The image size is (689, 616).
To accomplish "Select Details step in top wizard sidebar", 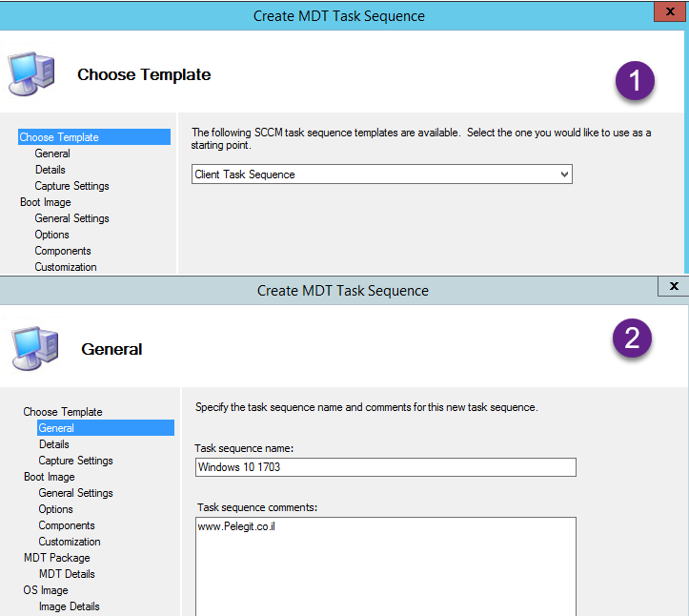I will click(x=51, y=170).
